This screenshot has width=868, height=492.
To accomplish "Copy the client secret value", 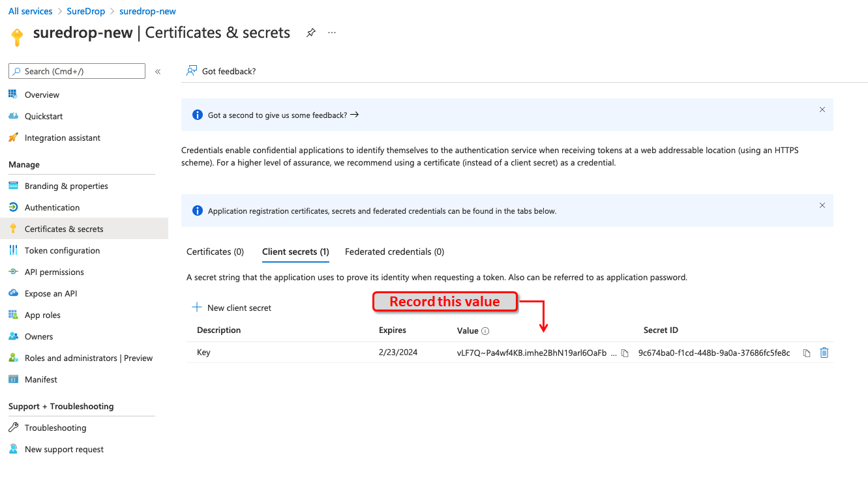I will [x=625, y=353].
